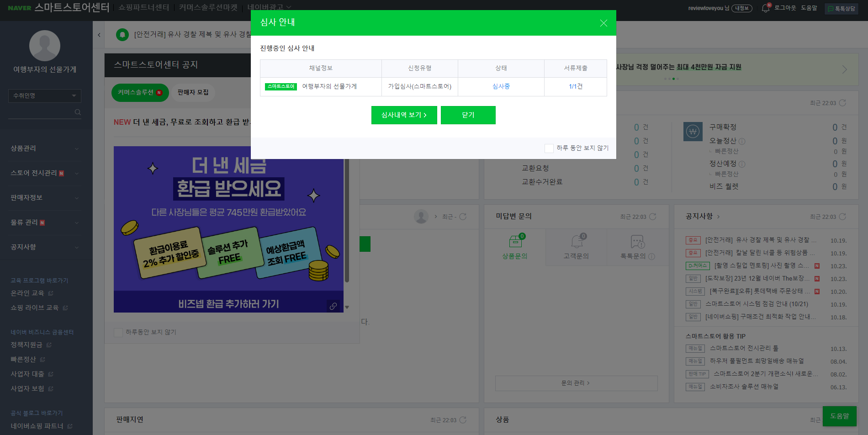Open 톡톡상담 chat button
Screen dimensions: 868x435
[842, 9]
